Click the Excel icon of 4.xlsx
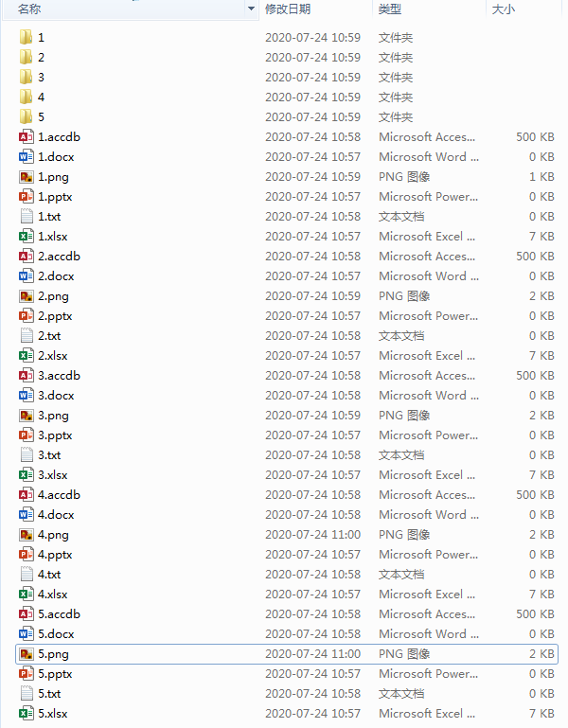Image resolution: width=568 pixels, height=728 pixels. [x=27, y=595]
